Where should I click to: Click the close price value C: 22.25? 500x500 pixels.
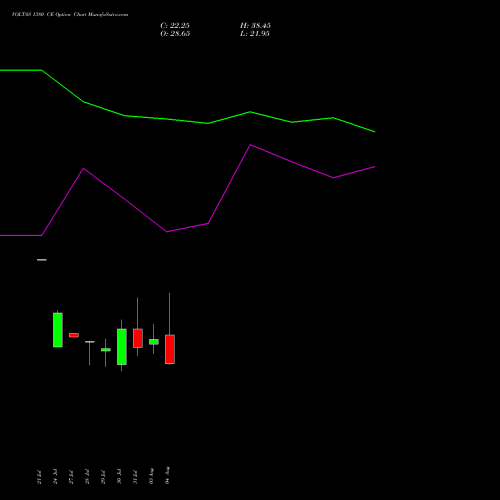click(x=175, y=26)
